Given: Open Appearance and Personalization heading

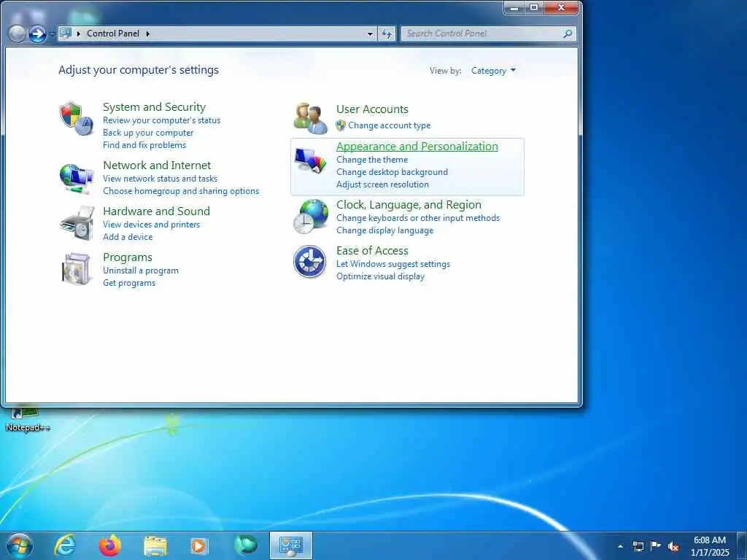Looking at the screenshot, I should (x=417, y=146).
